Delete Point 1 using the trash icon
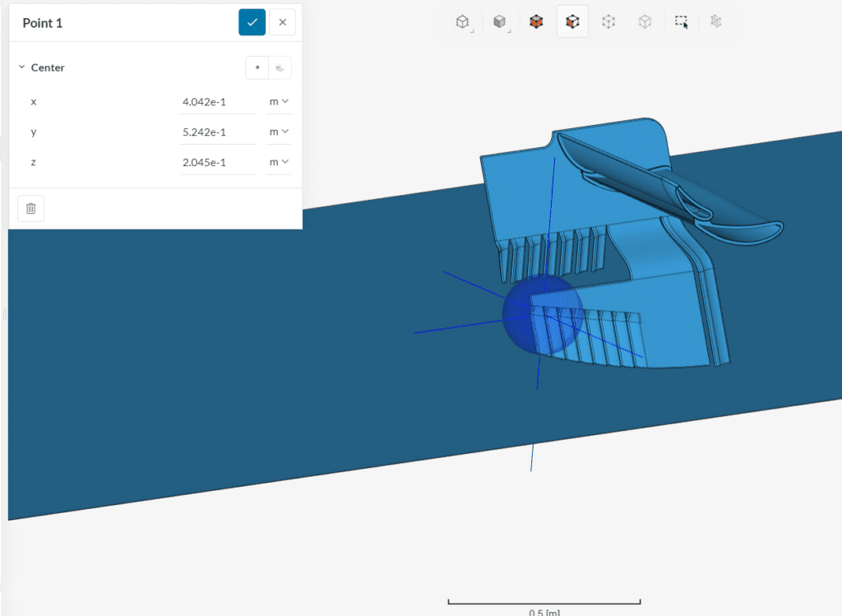Image resolution: width=842 pixels, height=616 pixels. click(x=30, y=208)
